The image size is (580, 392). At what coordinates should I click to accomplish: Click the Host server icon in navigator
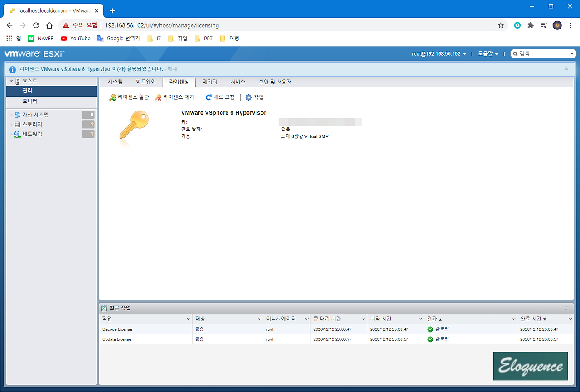point(18,81)
